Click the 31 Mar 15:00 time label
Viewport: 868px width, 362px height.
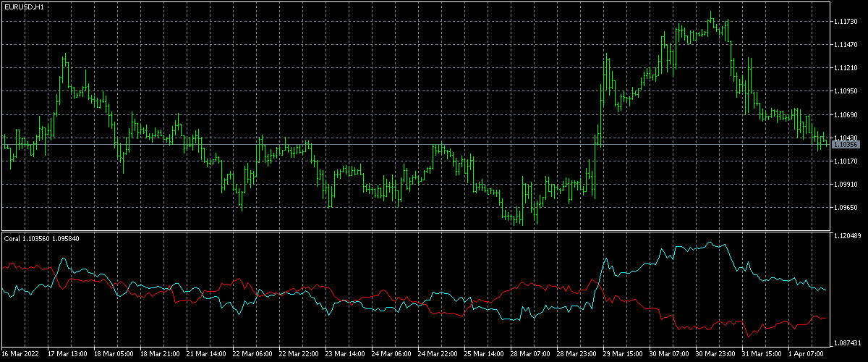[762, 354]
